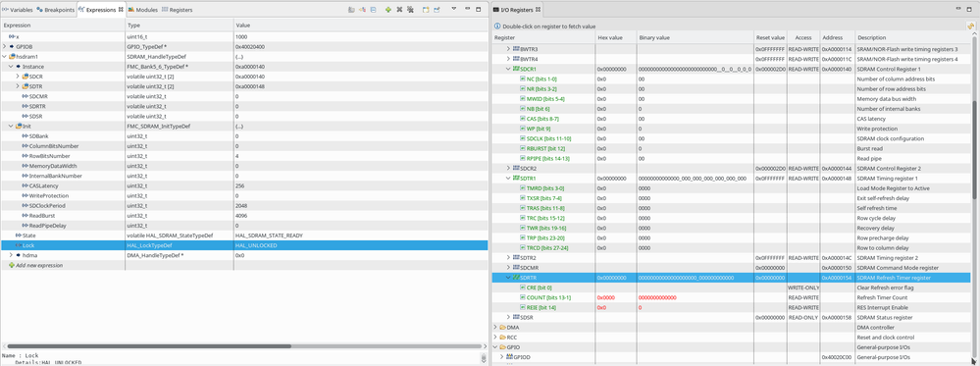Expand the GPIOB expression
The height and width of the screenshot is (366, 980).
click(5, 46)
